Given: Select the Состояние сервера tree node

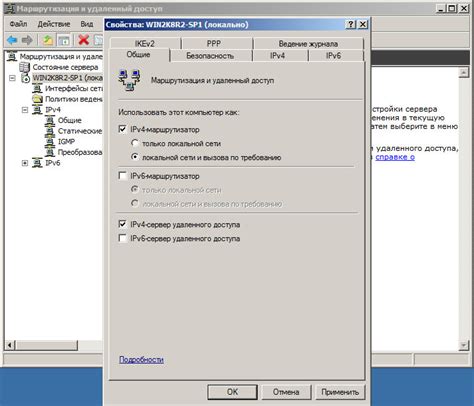Looking at the screenshot, I should (x=65, y=67).
